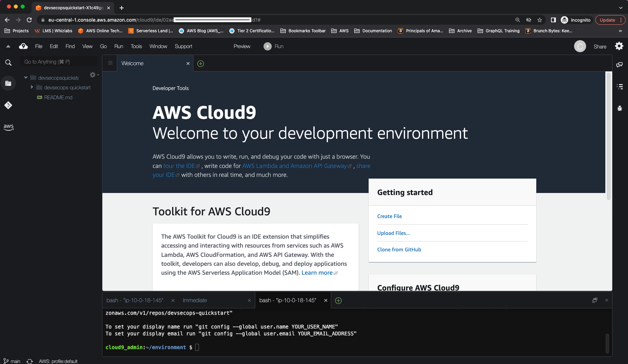
Task: Click the terminal scrollbar thumb
Action: (x=607, y=343)
